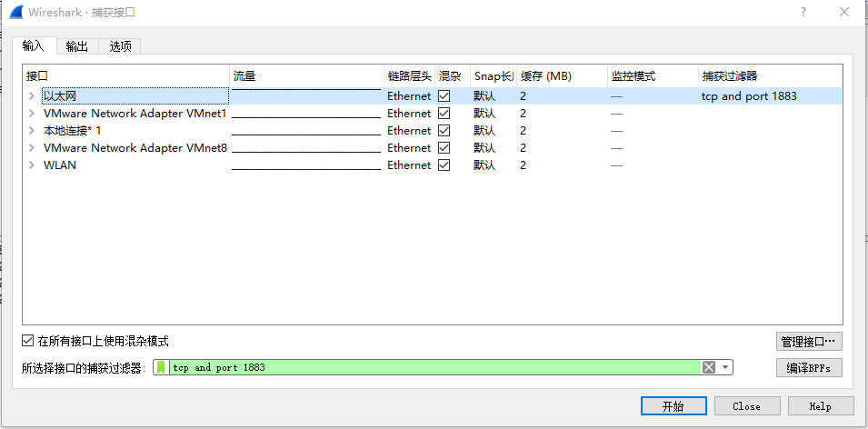Select the WLAN interface
The width and height of the screenshot is (868, 429).
point(60,165)
